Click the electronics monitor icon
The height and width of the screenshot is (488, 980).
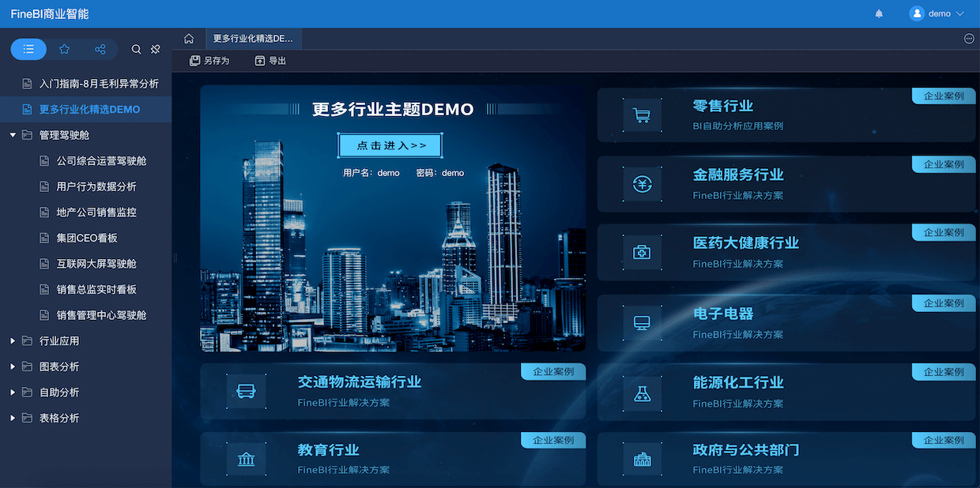pyautogui.click(x=642, y=323)
